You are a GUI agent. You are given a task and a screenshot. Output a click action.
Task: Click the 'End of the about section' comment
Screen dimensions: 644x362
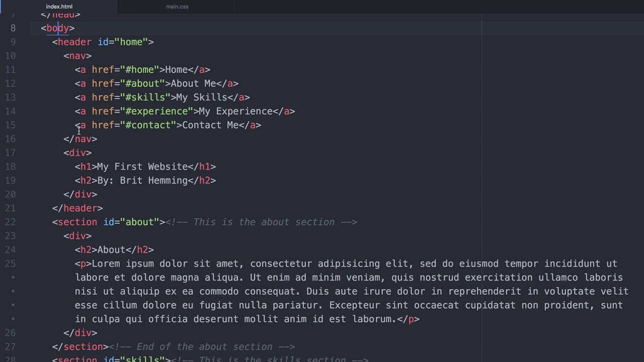click(202, 347)
